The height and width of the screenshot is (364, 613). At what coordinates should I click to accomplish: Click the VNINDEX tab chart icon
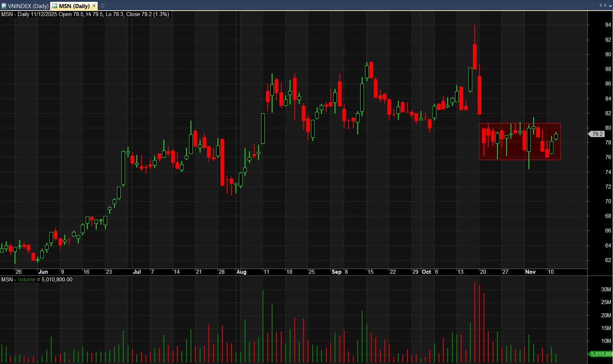[4, 6]
